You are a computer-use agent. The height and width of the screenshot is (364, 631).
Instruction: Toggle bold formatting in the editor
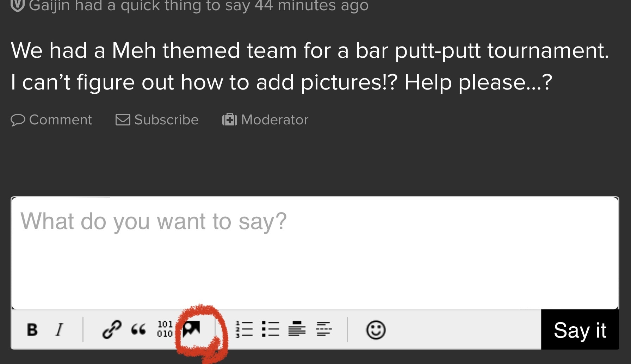[32, 330]
